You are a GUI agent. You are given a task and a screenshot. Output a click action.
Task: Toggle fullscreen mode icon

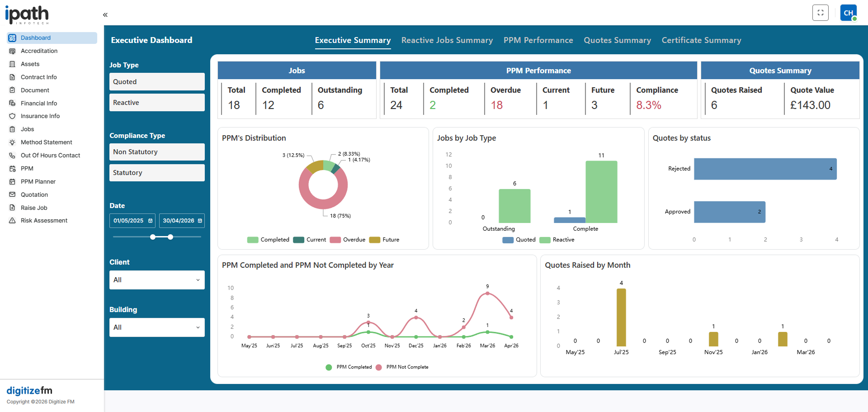[x=821, y=13]
